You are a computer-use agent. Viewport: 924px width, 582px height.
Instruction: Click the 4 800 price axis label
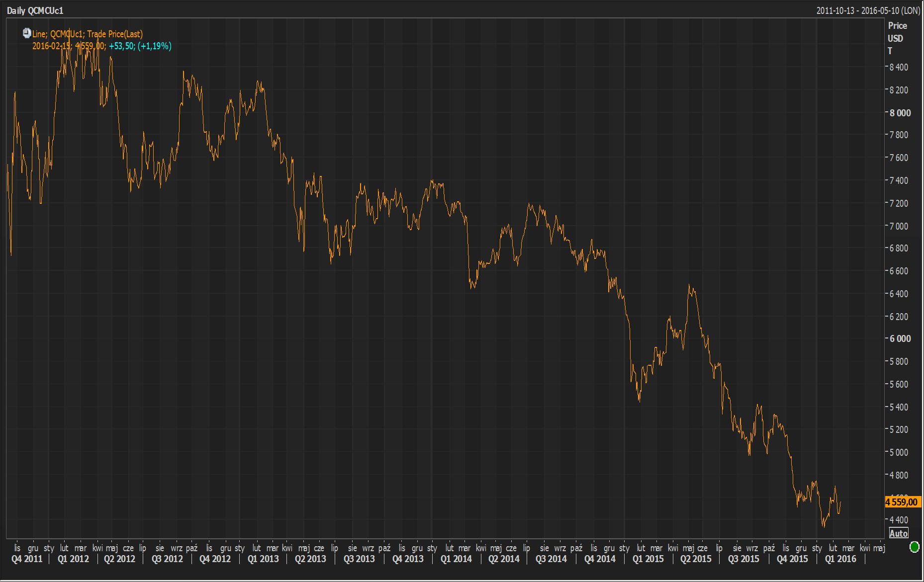click(899, 475)
